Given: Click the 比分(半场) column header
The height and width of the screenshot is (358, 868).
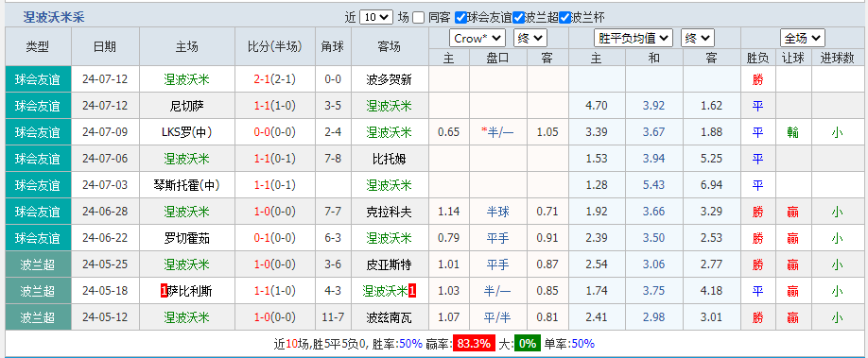Looking at the screenshot, I should 275,46.
